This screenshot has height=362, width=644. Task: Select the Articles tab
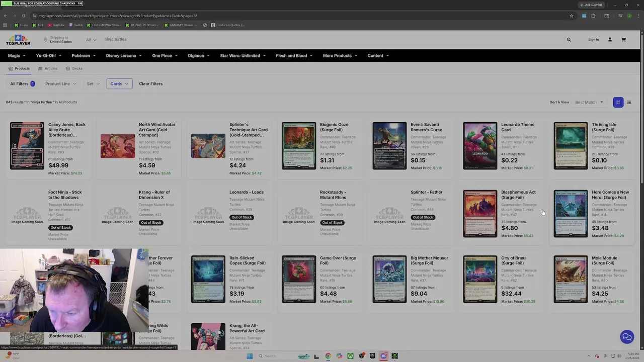click(48, 68)
